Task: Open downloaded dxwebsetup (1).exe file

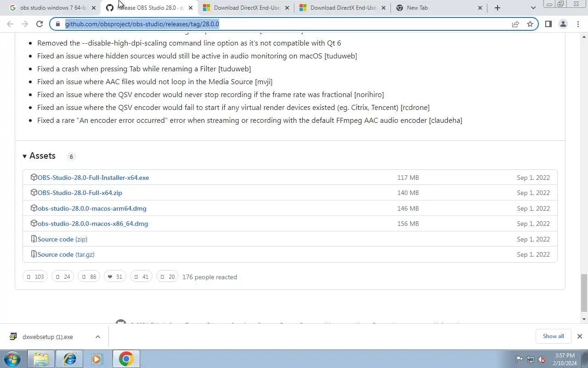Action: (47, 337)
